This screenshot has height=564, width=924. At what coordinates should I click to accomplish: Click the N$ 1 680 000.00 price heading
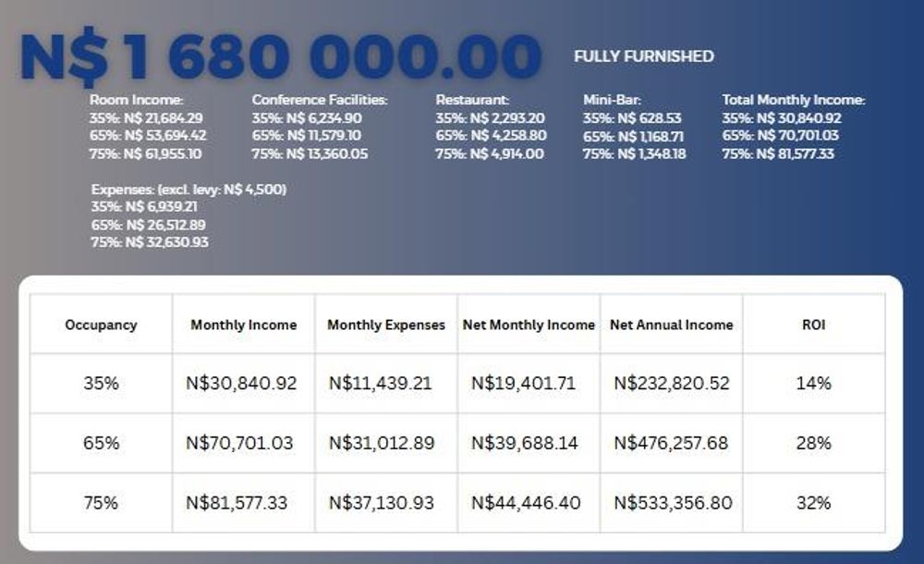(x=280, y=57)
